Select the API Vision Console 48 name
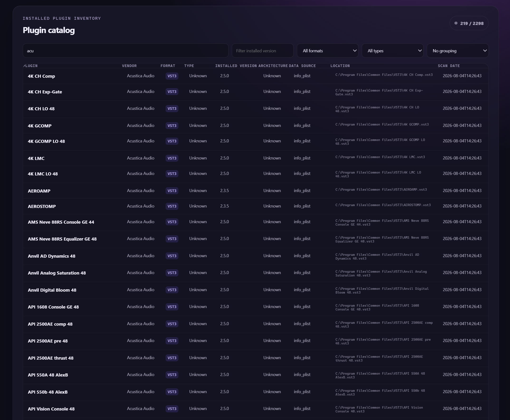The width and height of the screenshot is (510, 420). [x=51, y=409]
